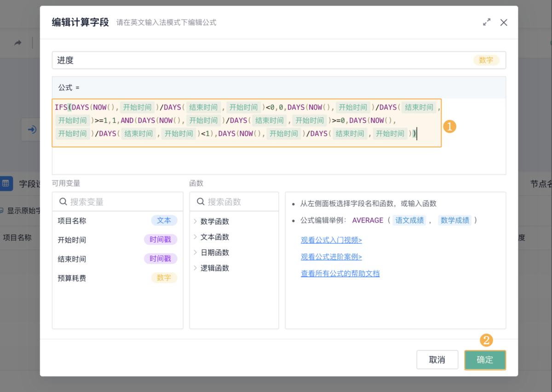Image resolution: width=552 pixels, height=392 pixels.
Task: Click the 取消 button
Action: pyautogui.click(x=437, y=360)
